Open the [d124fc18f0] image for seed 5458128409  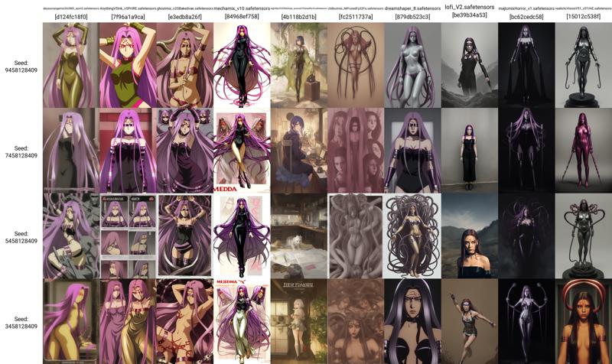71,236
